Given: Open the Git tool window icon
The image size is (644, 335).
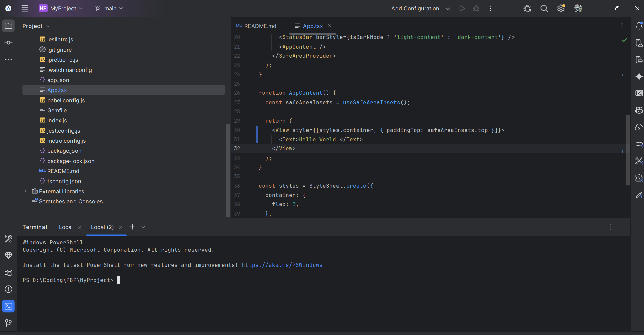Looking at the screenshot, I should [8, 323].
